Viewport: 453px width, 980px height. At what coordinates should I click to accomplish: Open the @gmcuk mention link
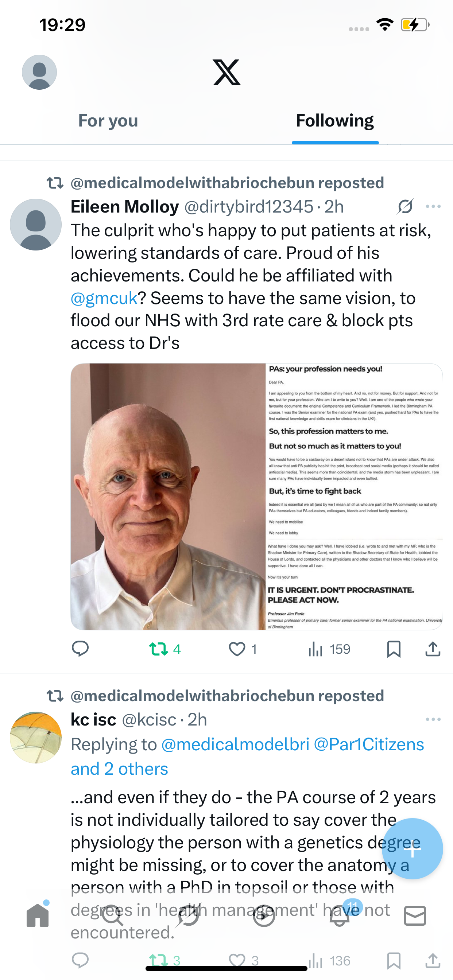click(x=104, y=298)
